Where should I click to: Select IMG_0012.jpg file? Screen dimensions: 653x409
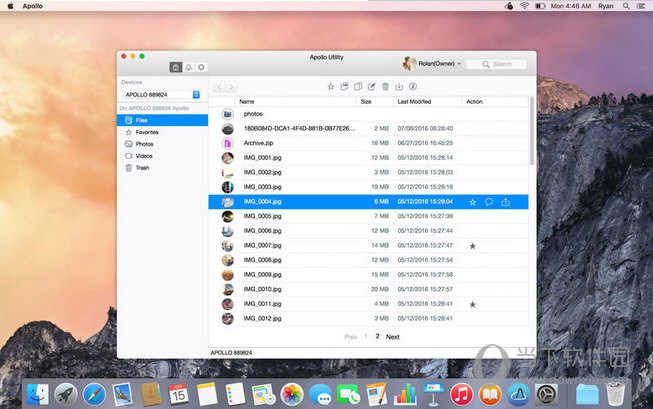369,318
